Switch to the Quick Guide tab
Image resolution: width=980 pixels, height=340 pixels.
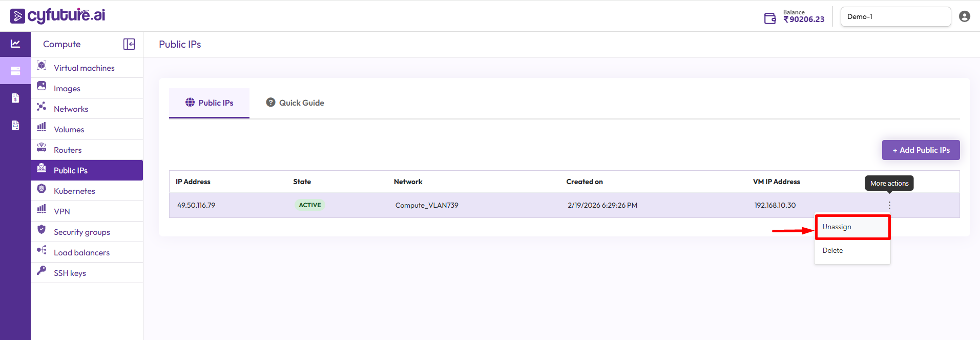tap(295, 103)
